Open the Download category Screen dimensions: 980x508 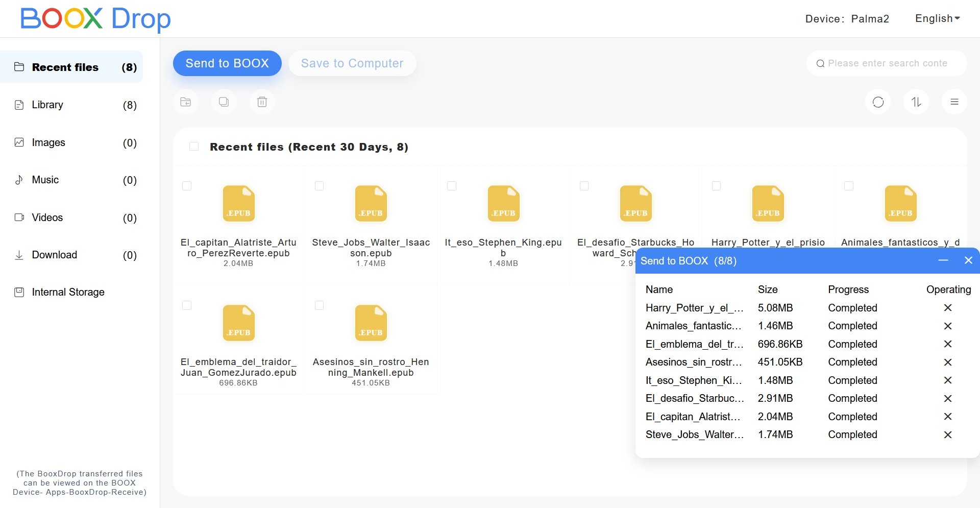click(x=71, y=255)
